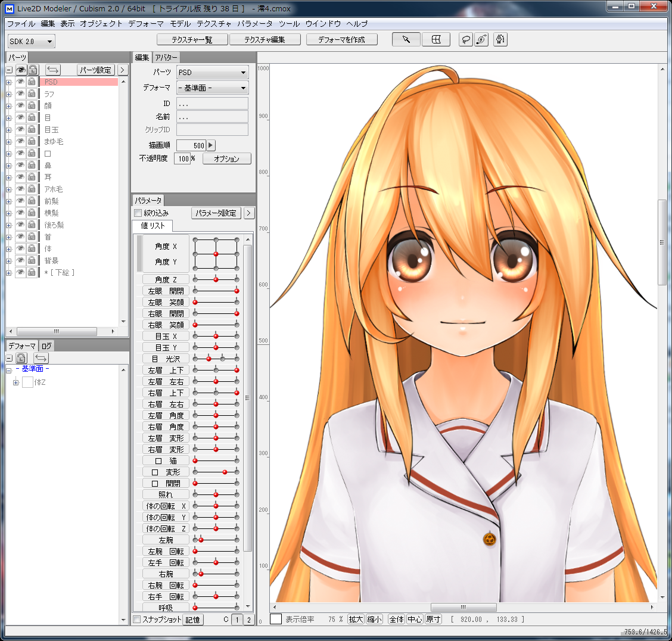This screenshot has width=672, height=641.
Task: Click the テクスチャ編集 button
Action: [265, 39]
